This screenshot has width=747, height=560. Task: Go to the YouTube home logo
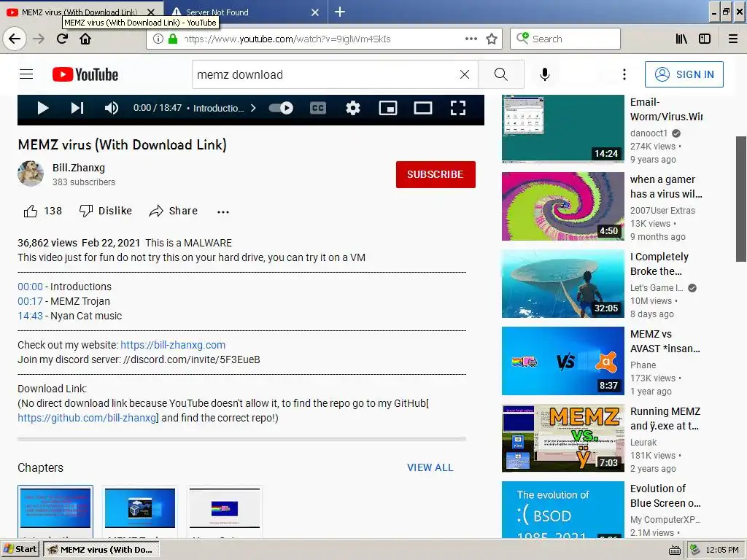point(85,74)
